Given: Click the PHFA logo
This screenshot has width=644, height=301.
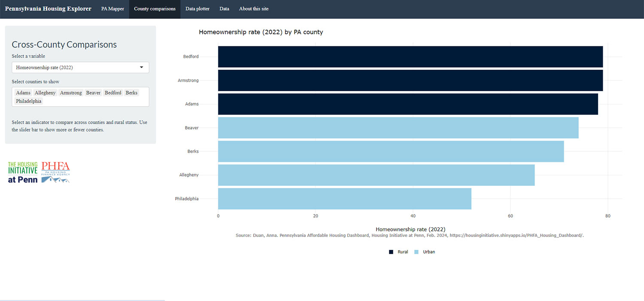Looking at the screenshot, I should point(56,171).
